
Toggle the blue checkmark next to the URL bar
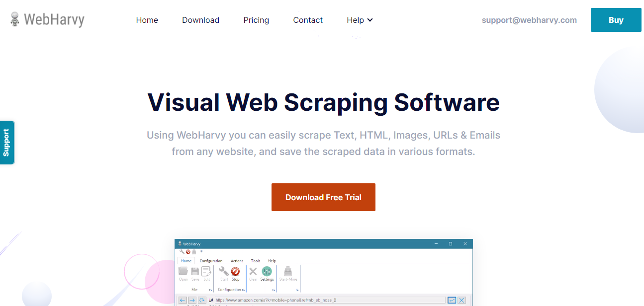[x=453, y=300]
